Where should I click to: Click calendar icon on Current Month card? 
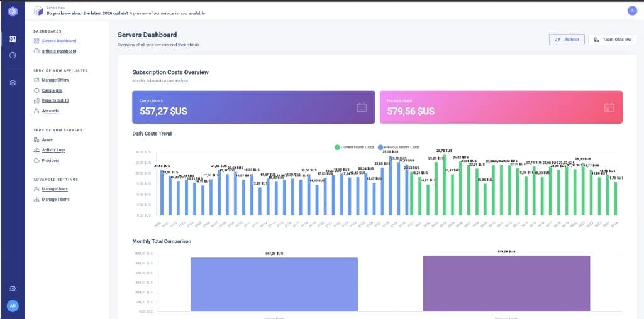click(362, 107)
